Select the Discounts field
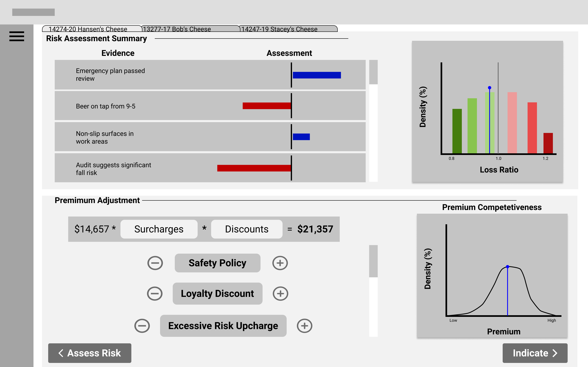 coord(247,229)
